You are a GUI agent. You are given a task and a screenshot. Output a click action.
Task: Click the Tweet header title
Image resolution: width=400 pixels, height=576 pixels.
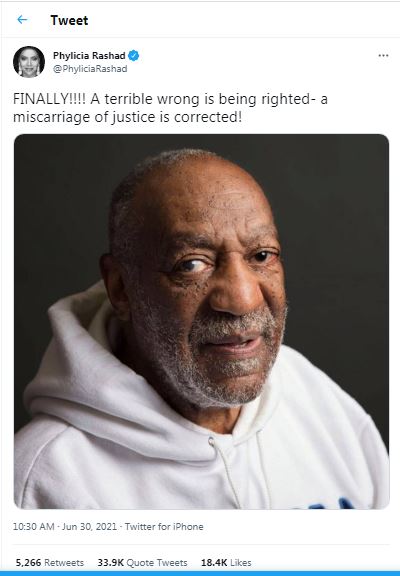[x=69, y=20]
